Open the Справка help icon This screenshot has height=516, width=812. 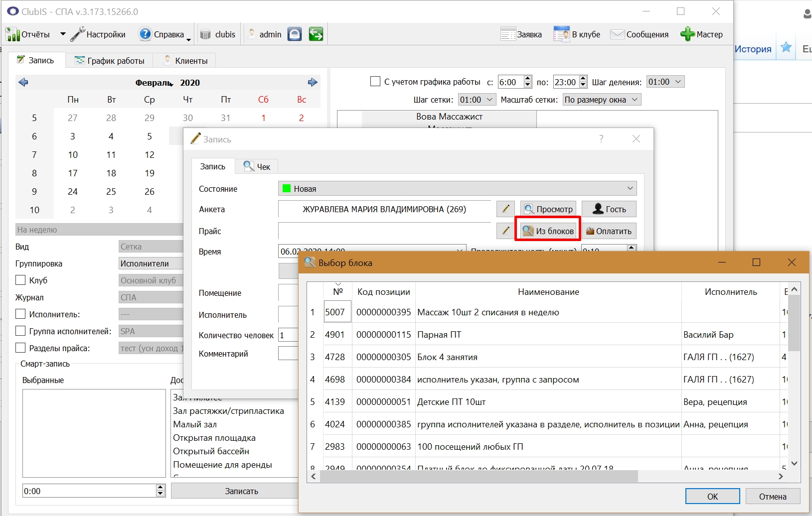pos(145,34)
